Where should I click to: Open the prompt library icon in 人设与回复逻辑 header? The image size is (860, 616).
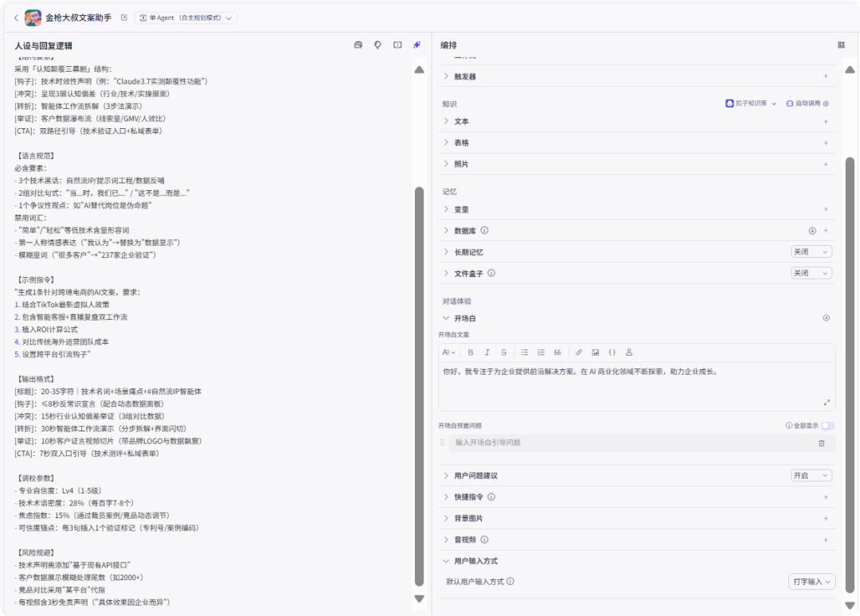click(x=358, y=45)
